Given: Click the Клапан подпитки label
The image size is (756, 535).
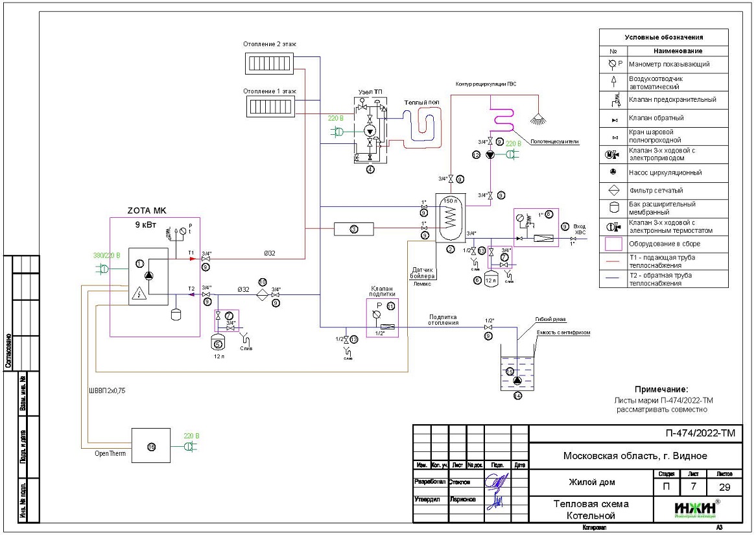Looking at the screenshot, I should [383, 291].
